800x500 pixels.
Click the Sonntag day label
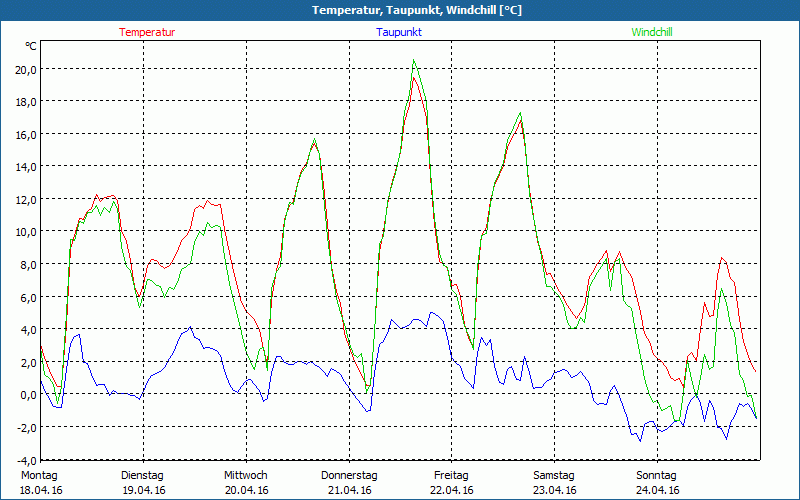tap(656, 476)
